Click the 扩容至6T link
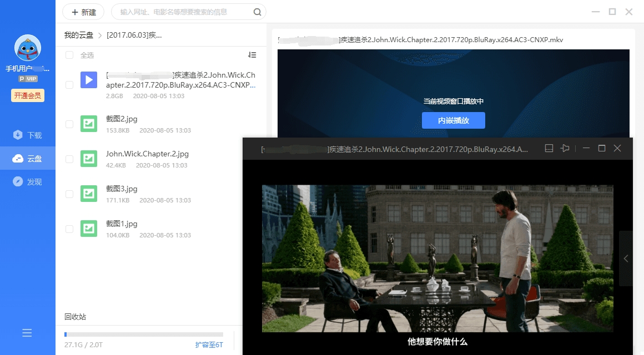 [209, 344]
